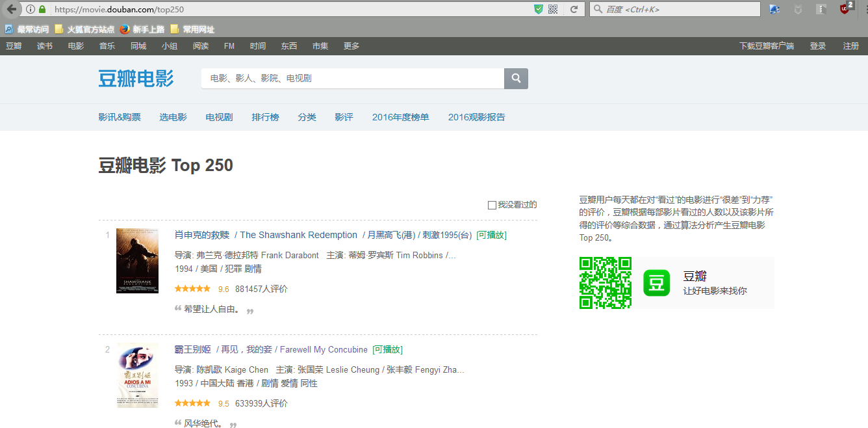The height and width of the screenshot is (428, 868).
Task: Click the 霸王别姬 poster thumbnail
Action: [x=138, y=375]
